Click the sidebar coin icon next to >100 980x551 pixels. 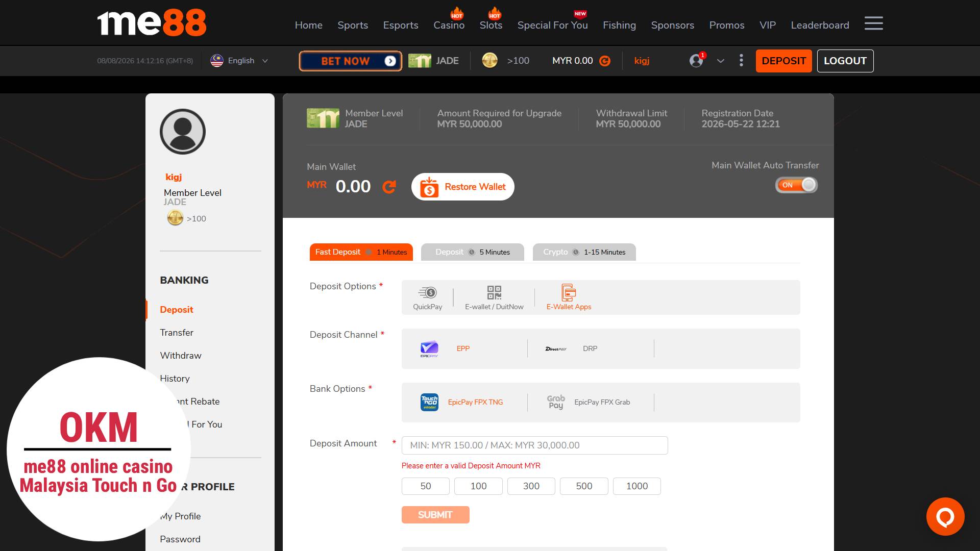pos(175,218)
